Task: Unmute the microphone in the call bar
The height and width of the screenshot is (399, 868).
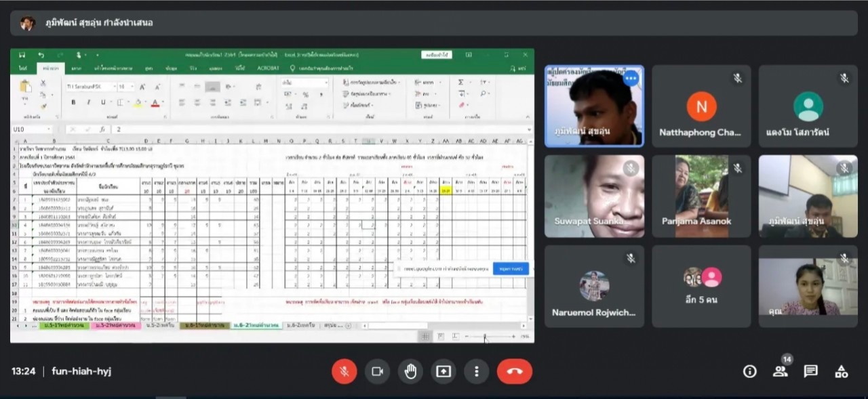Action: click(x=344, y=371)
